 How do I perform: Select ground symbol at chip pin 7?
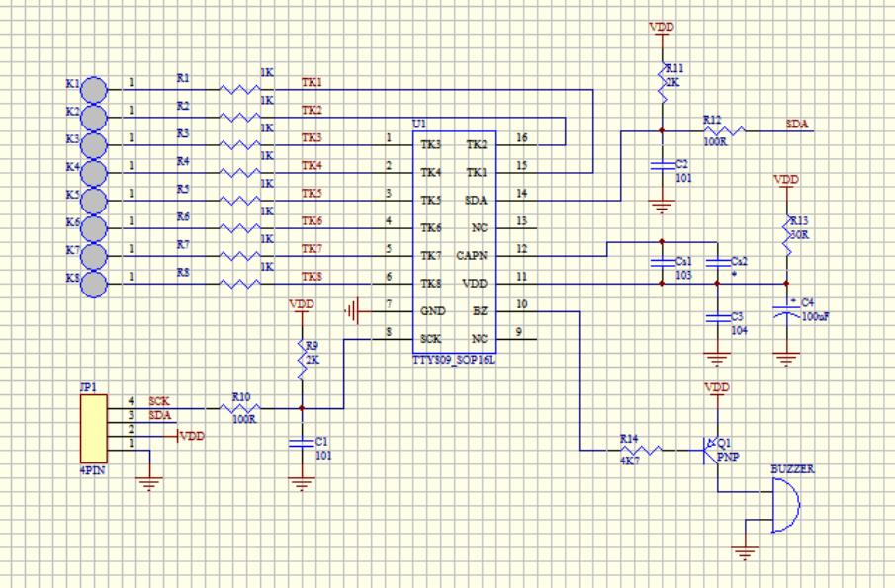[352, 311]
